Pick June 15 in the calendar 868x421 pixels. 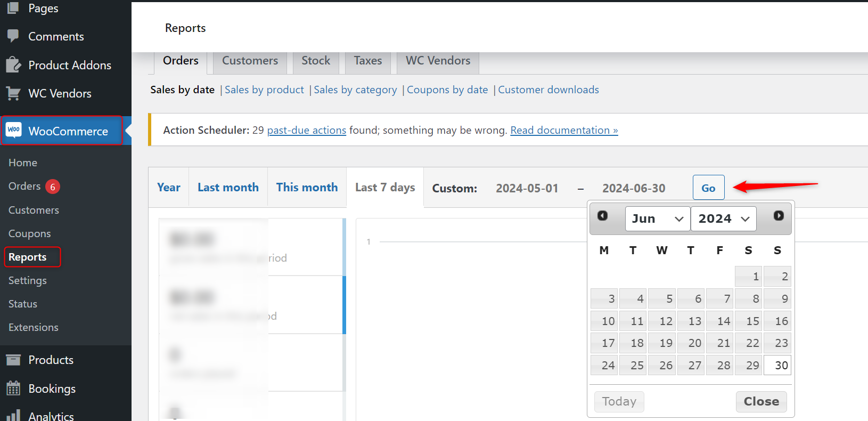click(752, 321)
